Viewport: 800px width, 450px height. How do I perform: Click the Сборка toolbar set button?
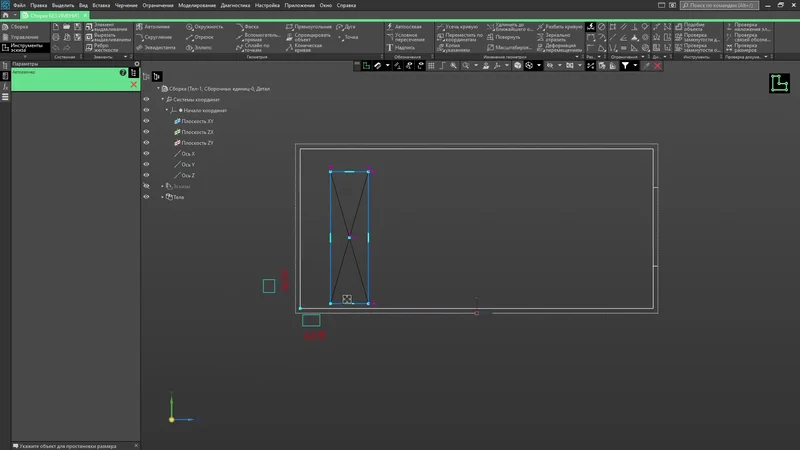click(21, 26)
